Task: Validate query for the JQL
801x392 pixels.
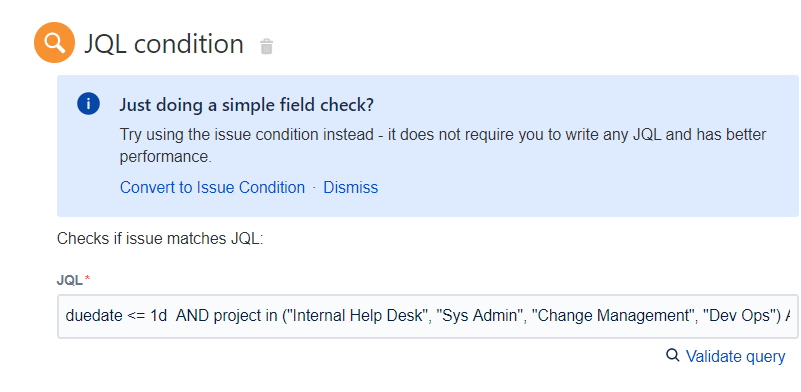Action: coord(735,356)
